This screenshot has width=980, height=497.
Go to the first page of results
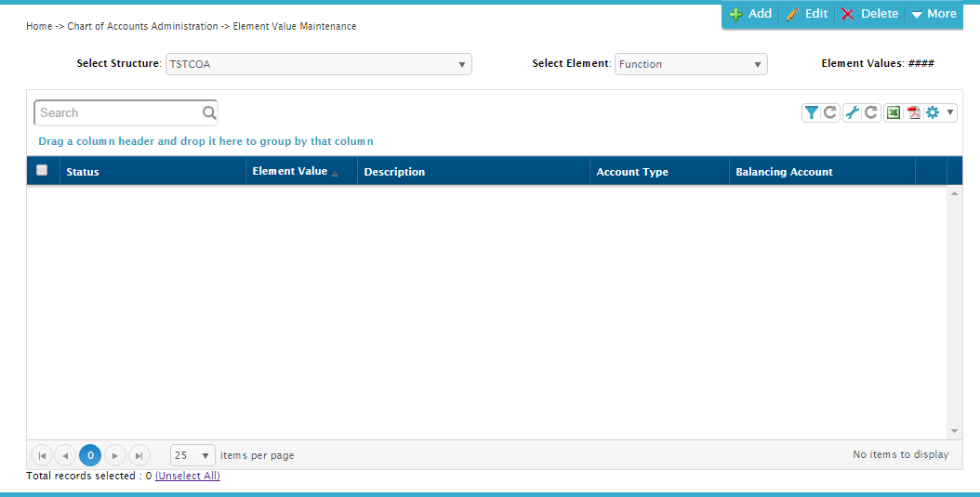[x=42, y=456]
